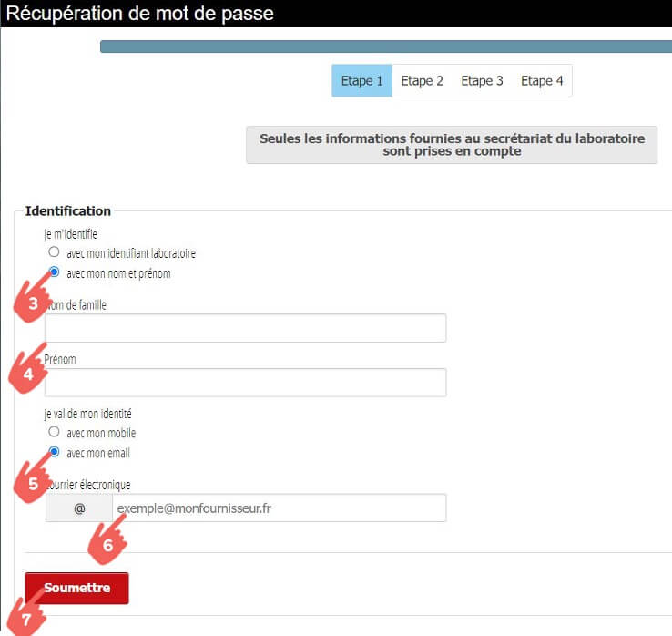Viewport: 672px width, 636px height.
Task: Click the red hand marker numbered 4
Action: pos(29,372)
